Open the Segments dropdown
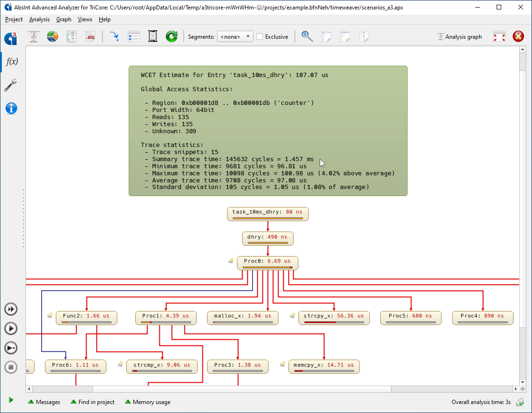 tap(235, 36)
